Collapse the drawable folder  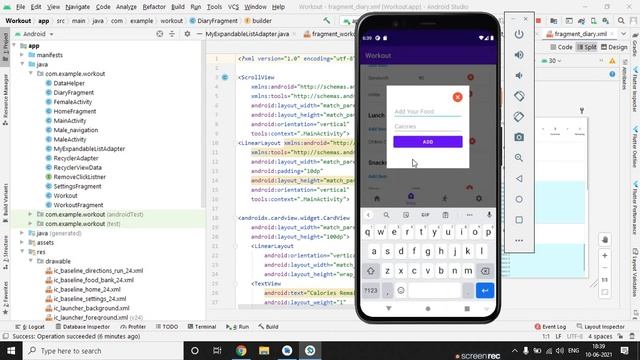pos(30,261)
